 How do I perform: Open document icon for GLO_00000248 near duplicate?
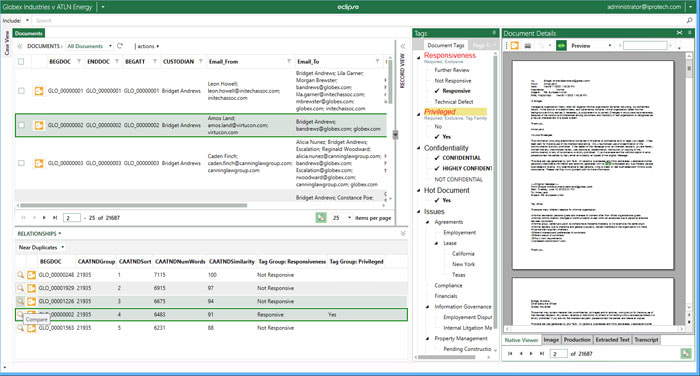point(31,275)
